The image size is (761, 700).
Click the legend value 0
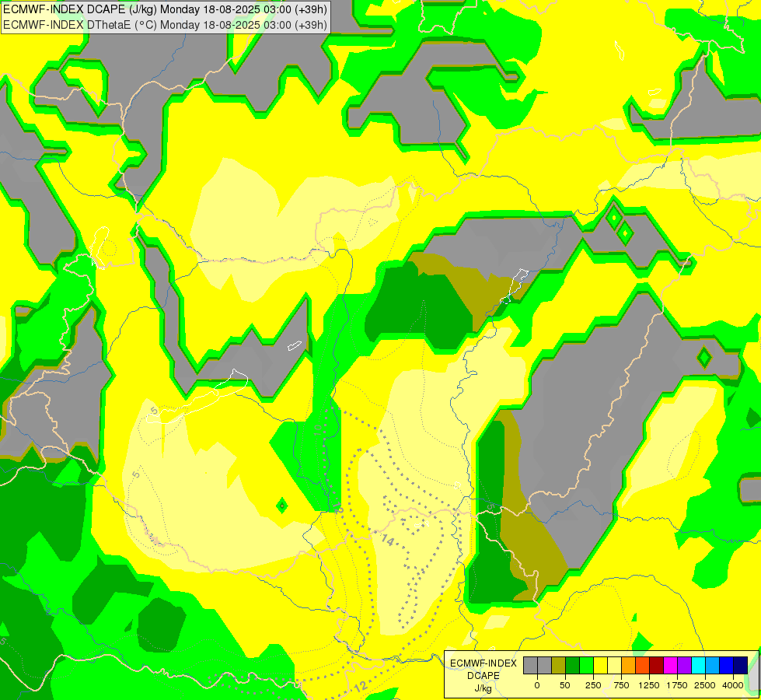point(537,685)
